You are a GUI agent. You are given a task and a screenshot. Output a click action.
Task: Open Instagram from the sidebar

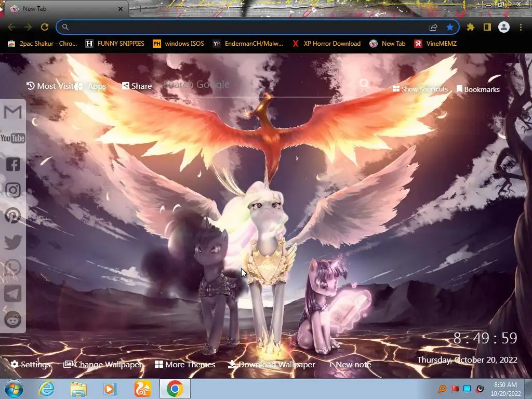(x=13, y=190)
